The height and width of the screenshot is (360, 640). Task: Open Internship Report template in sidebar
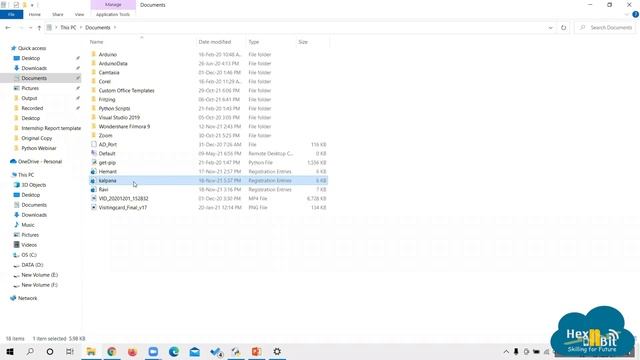click(51, 128)
